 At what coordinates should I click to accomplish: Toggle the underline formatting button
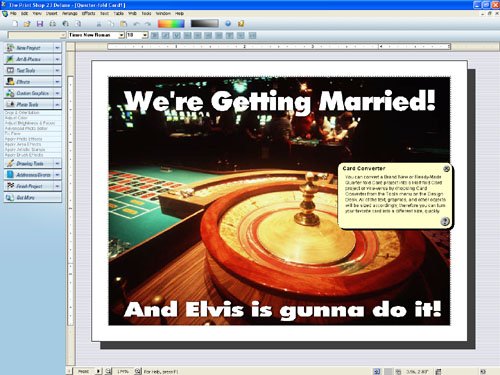point(177,35)
